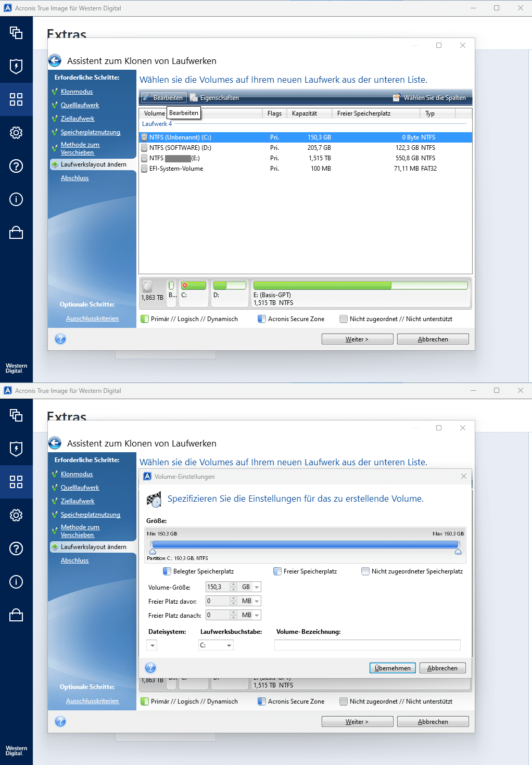Image resolution: width=532 pixels, height=765 pixels.
Task: Click Übernehmen in Volume-Einstellungen
Action: [392, 668]
